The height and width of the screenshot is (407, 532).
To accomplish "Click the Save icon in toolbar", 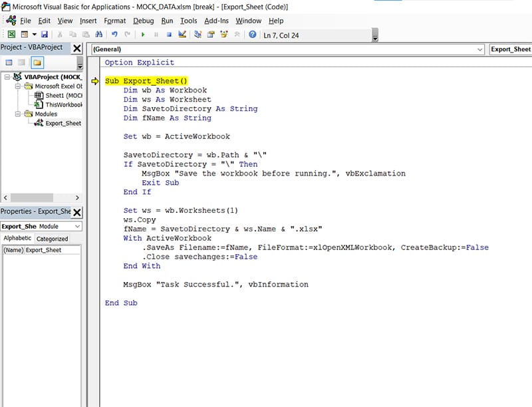I will (x=45, y=34).
